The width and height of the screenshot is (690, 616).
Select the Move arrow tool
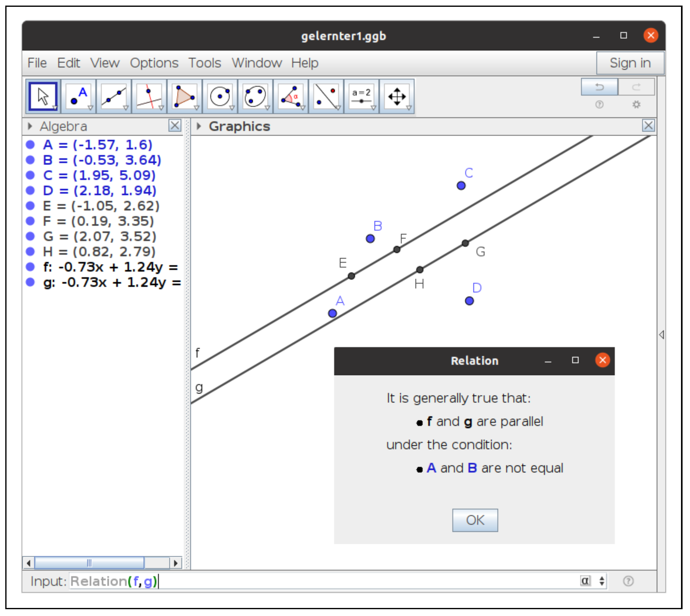pyautogui.click(x=43, y=96)
